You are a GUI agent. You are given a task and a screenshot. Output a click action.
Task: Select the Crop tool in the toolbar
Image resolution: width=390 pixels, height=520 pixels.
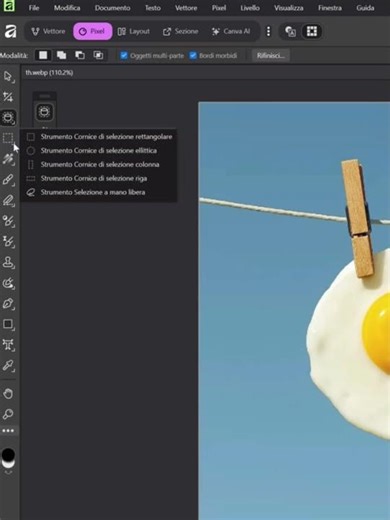(8, 97)
